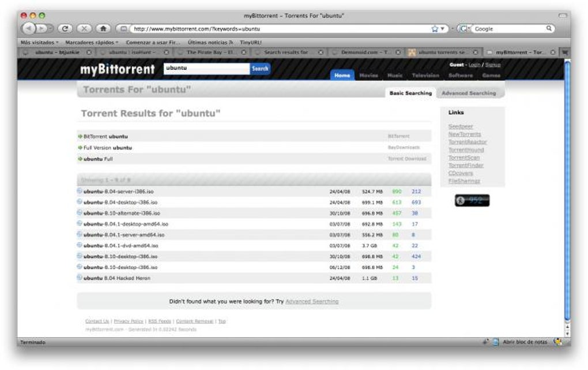Open the Music category tab
Viewport: 588px width, 370px height.
point(395,76)
